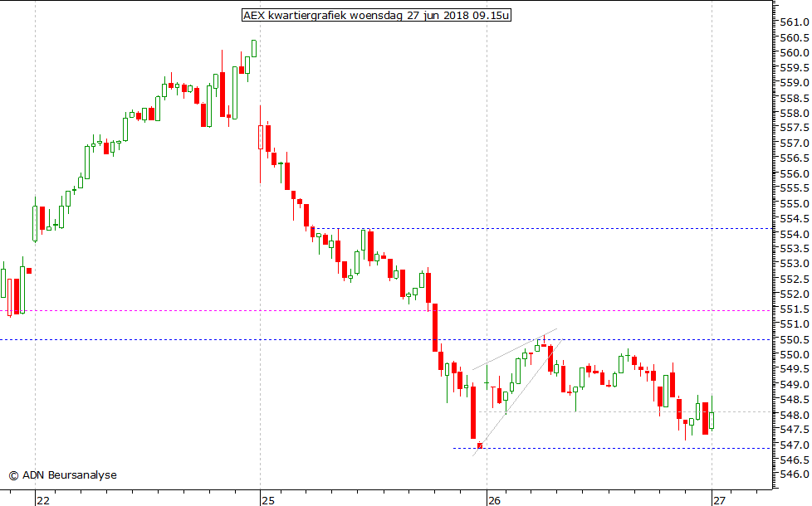Click the 550.5 price axis label
812x506 pixels.
(x=795, y=340)
